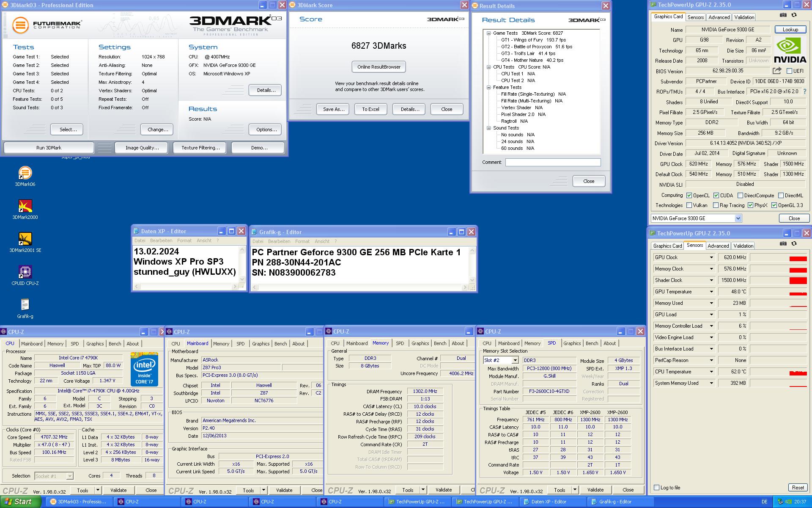The height and width of the screenshot is (508, 812).
Task: Open the Tools dropdown arrow in CPU-Z SPD window
Action: point(575,490)
